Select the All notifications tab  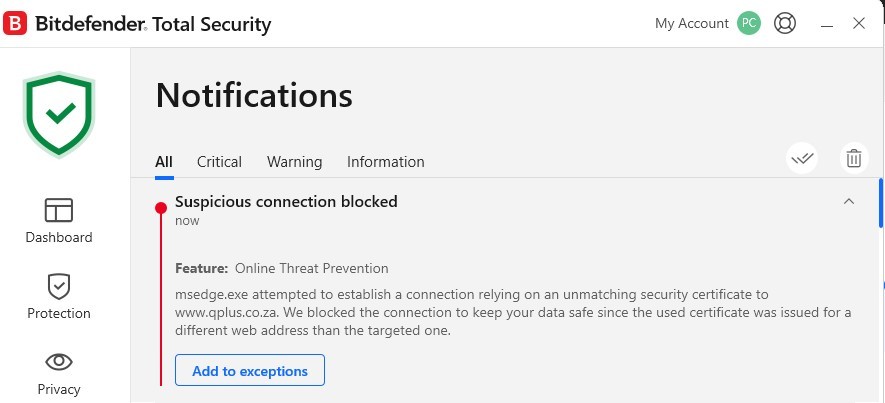[164, 162]
